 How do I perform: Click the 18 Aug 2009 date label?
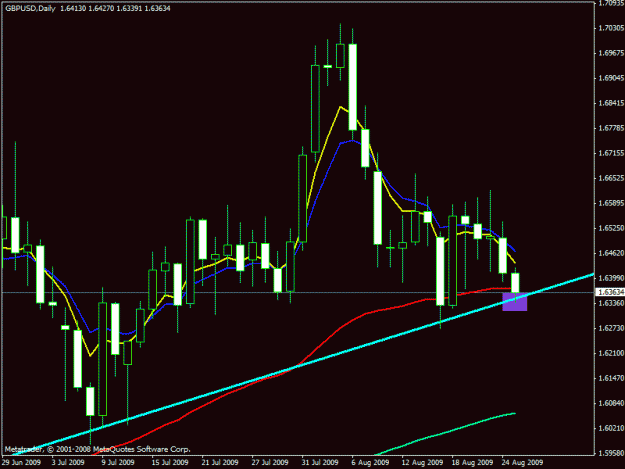coord(472,463)
